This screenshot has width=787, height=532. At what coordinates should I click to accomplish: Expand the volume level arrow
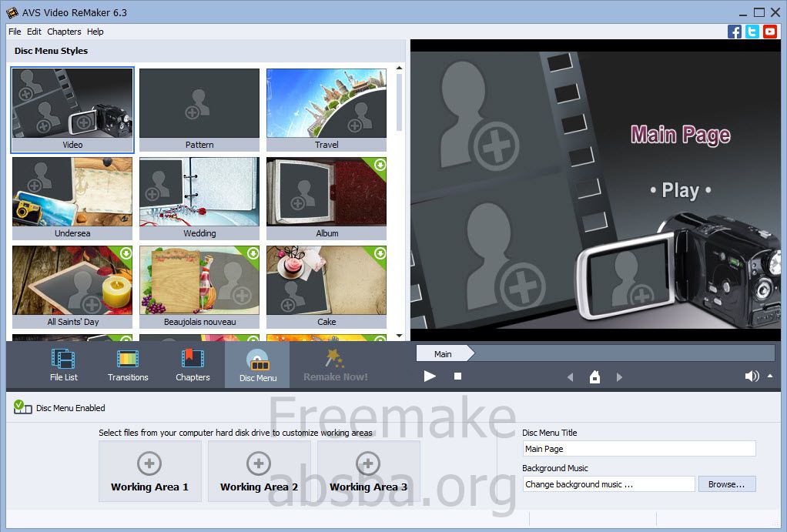[x=770, y=376]
